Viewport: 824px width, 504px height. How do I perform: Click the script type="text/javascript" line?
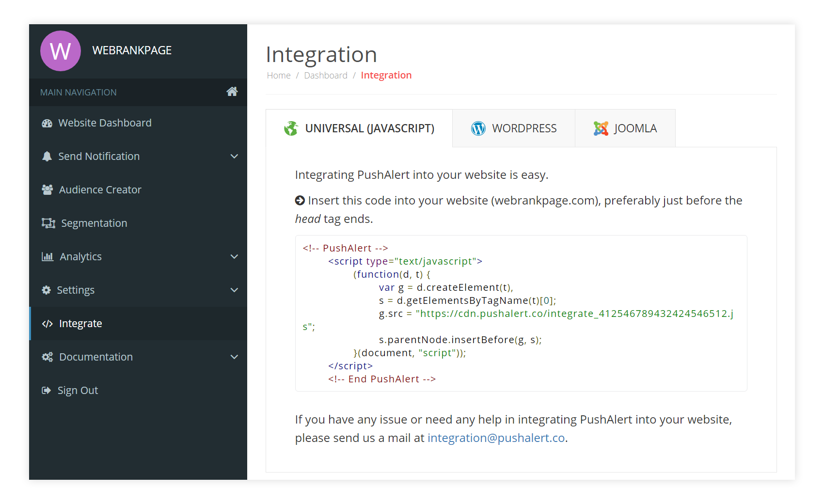click(405, 261)
